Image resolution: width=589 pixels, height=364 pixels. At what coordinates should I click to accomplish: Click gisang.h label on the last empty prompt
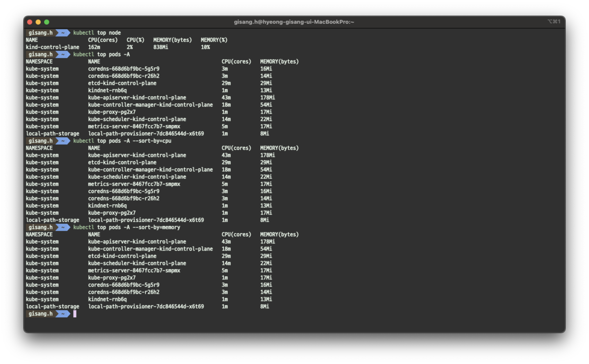(40, 314)
